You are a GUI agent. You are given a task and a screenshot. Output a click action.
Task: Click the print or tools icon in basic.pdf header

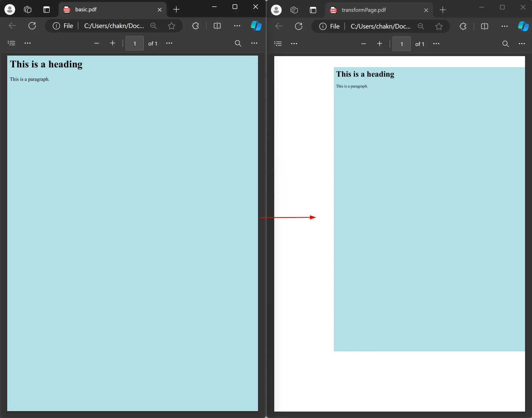click(x=255, y=43)
